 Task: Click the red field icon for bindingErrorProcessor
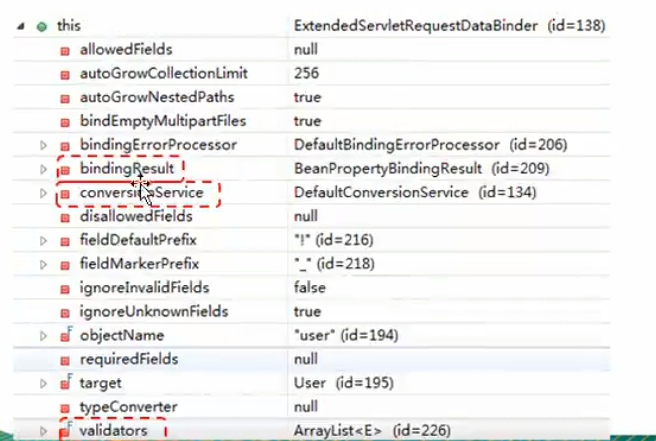[65, 146]
